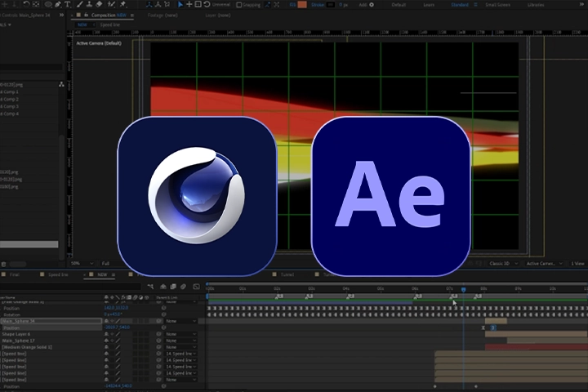This screenshot has height=392, width=588.
Task: Select the View Axis Mode icon
Action: pos(167,4)
